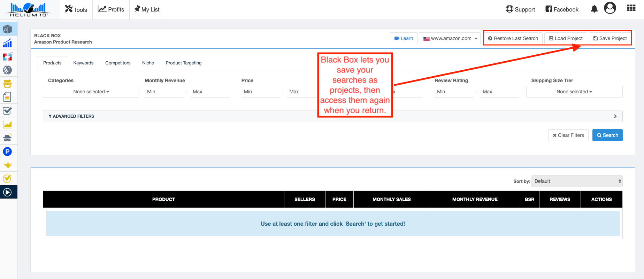644x279 pixels.
Task: Open the document listing sidebar tool
Action: (8, 97)
